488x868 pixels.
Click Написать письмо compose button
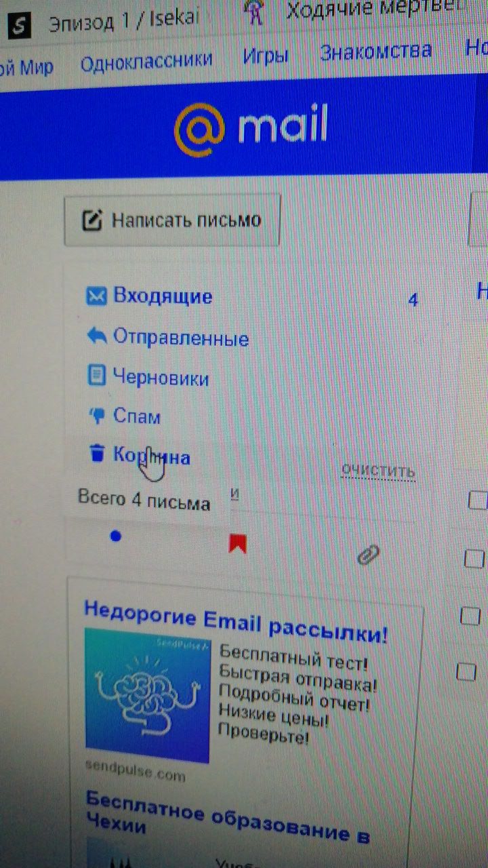pos(172,220)
